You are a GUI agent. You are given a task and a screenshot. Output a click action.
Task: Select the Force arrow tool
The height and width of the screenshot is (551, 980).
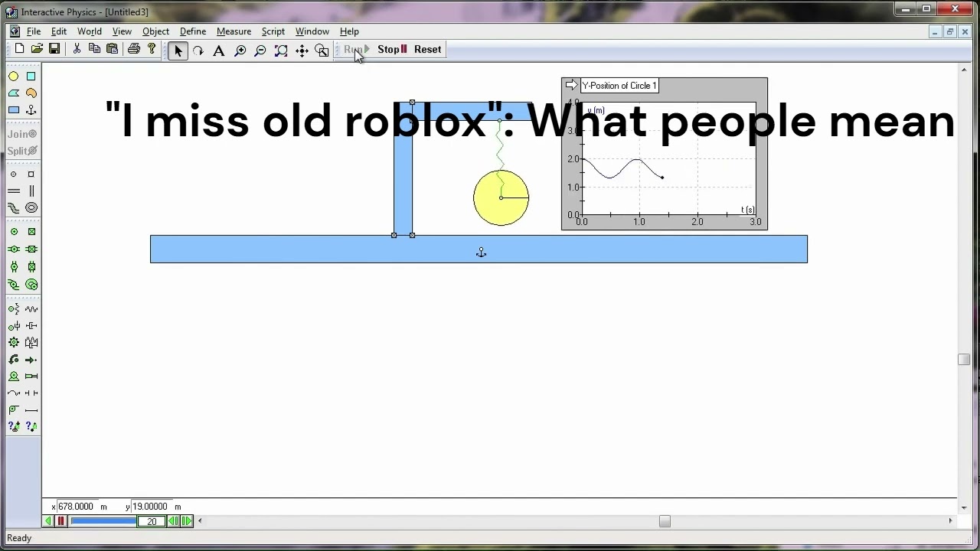click(x=31, y=360)
